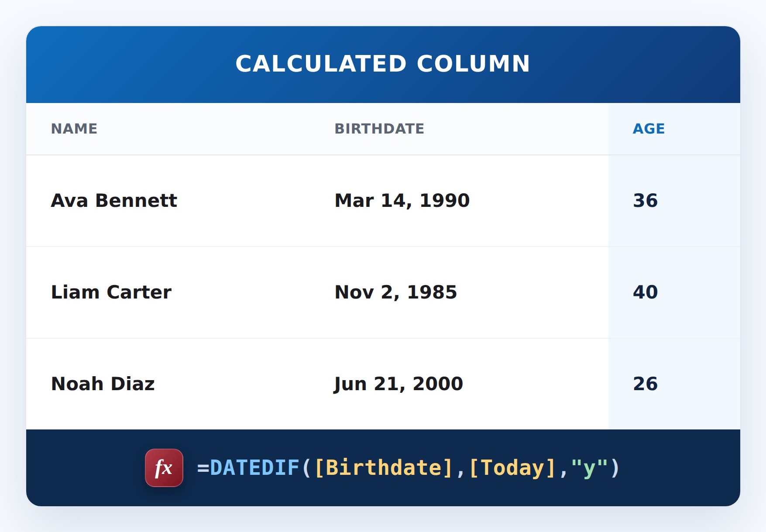Click the [Birthdate] reference in formula
Viewport: 766px width, 532px height.
coord(384,468)
